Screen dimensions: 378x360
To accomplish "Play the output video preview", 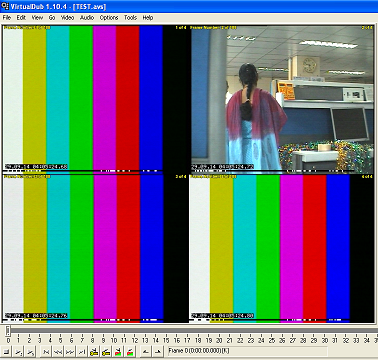I will coord(30,351).
